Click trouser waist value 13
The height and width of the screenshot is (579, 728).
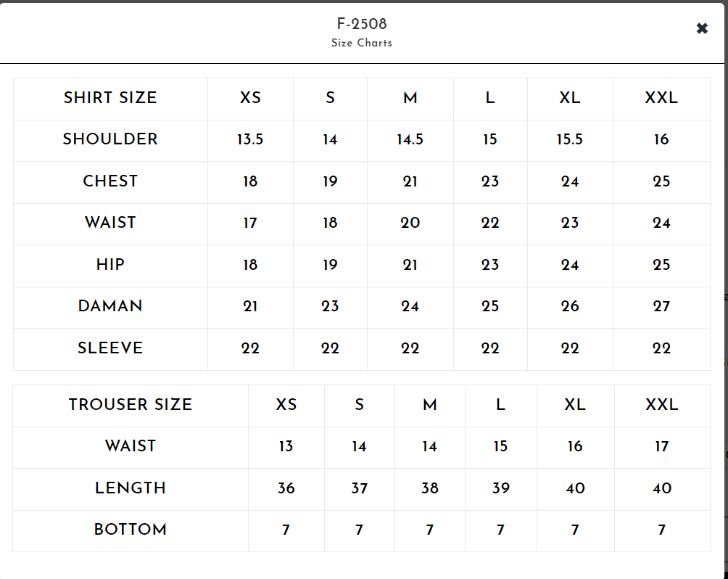pos(286,446)
